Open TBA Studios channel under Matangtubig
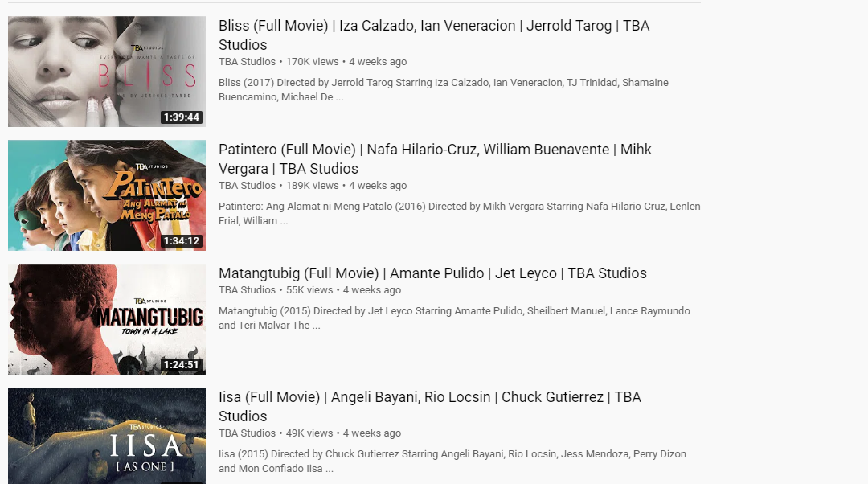 pyautogui.click(x=247, y=290)
